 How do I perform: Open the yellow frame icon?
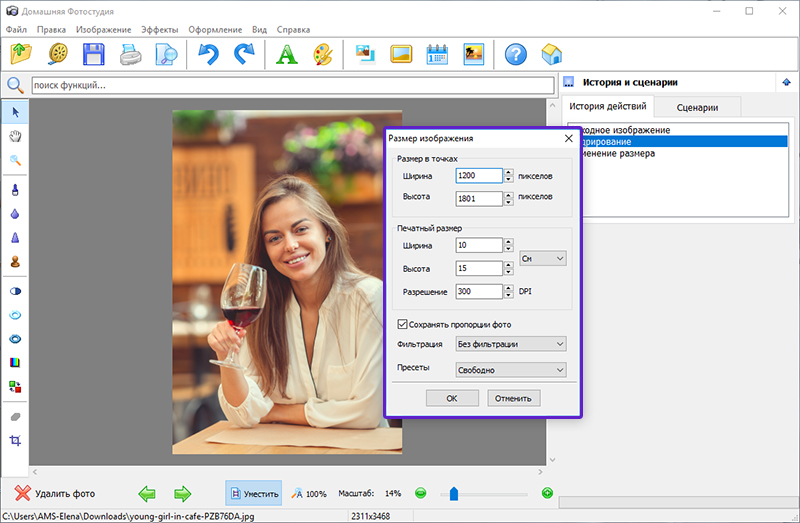pos(402,54)
